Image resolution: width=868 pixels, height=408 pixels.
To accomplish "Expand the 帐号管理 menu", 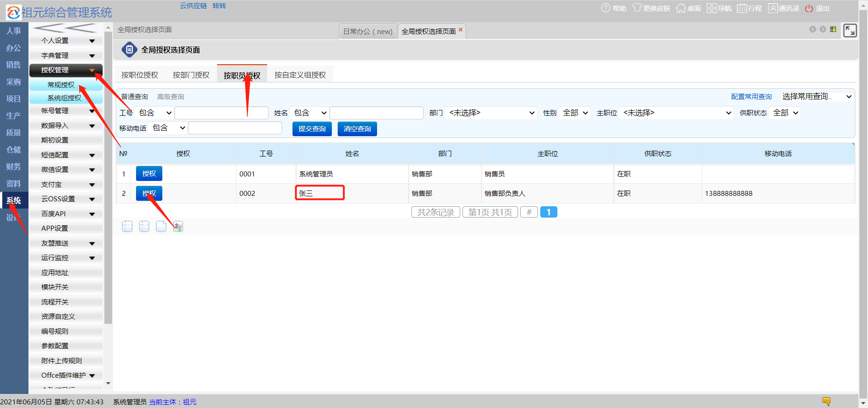I will (66, 111).
